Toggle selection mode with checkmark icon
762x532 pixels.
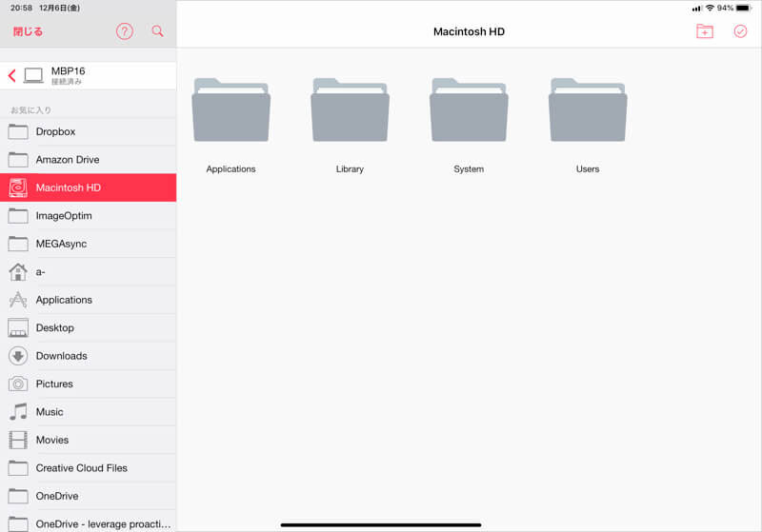(x=740, y=31)
